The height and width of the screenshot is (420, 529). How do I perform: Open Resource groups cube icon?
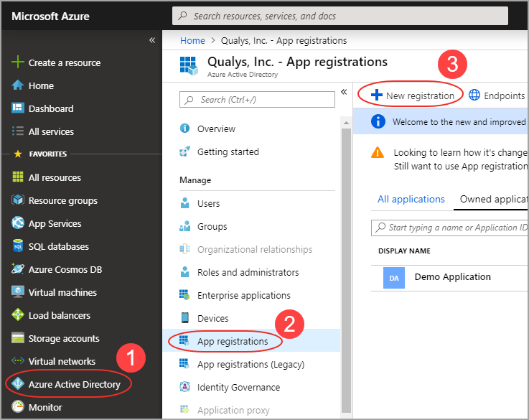pos(17,200)
